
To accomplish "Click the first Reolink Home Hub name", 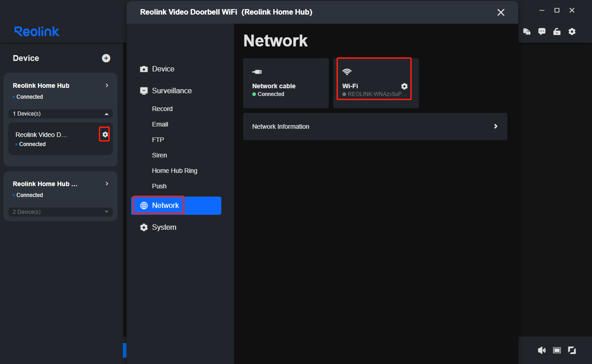I will pos(41,86).
